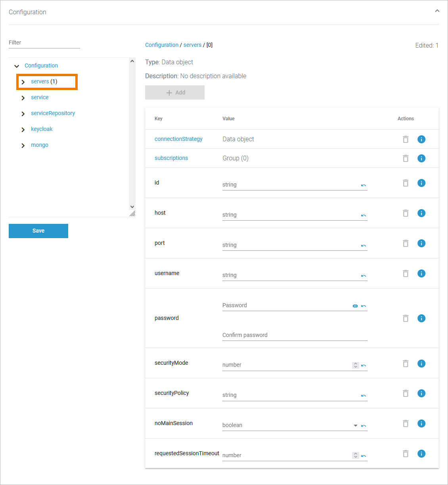
Task: Collapse the Configuration tree root
Action: tap(17, 66)
